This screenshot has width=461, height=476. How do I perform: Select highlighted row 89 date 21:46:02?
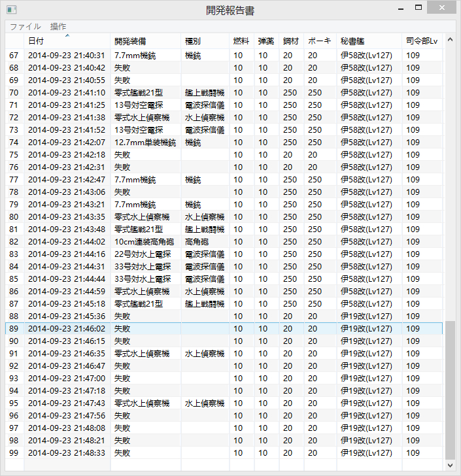tap(67, 329)
